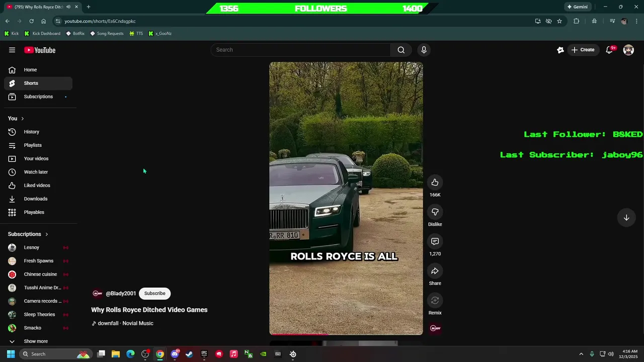Open the BotRix bookmark
The image size is (644, 362).
coord(75,34)
